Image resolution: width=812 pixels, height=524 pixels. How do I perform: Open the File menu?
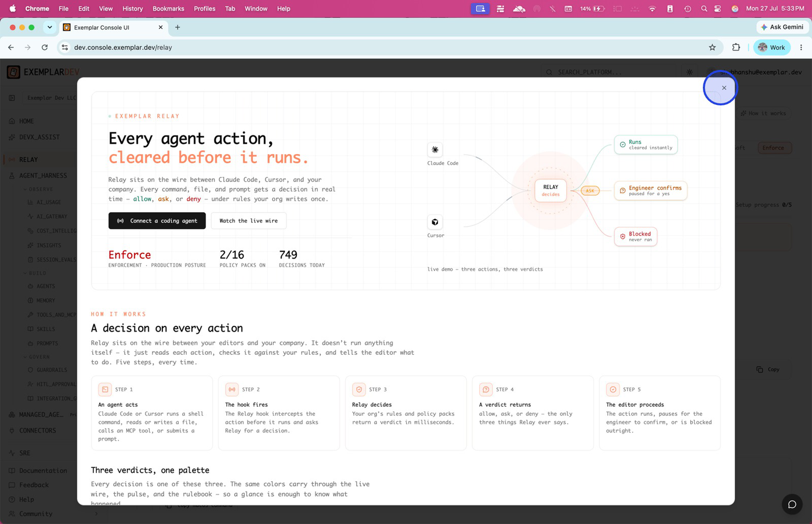[x=63, y=9]
